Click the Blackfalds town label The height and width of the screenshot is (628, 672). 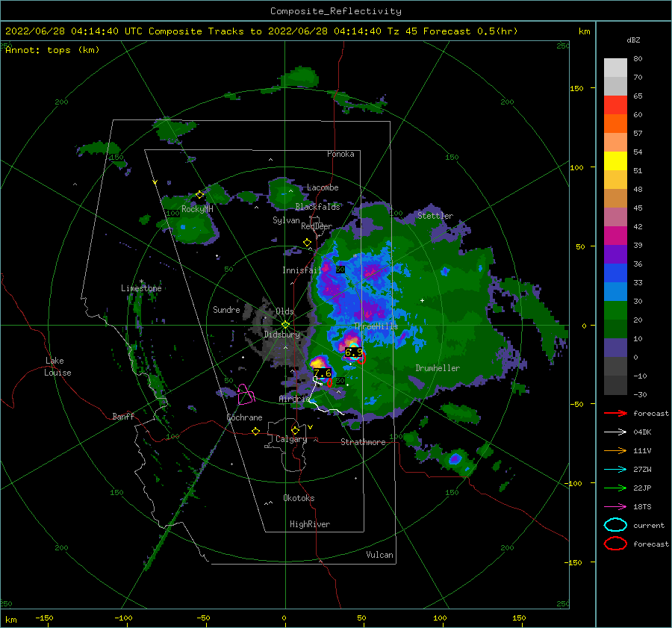(x=317, y=207)
